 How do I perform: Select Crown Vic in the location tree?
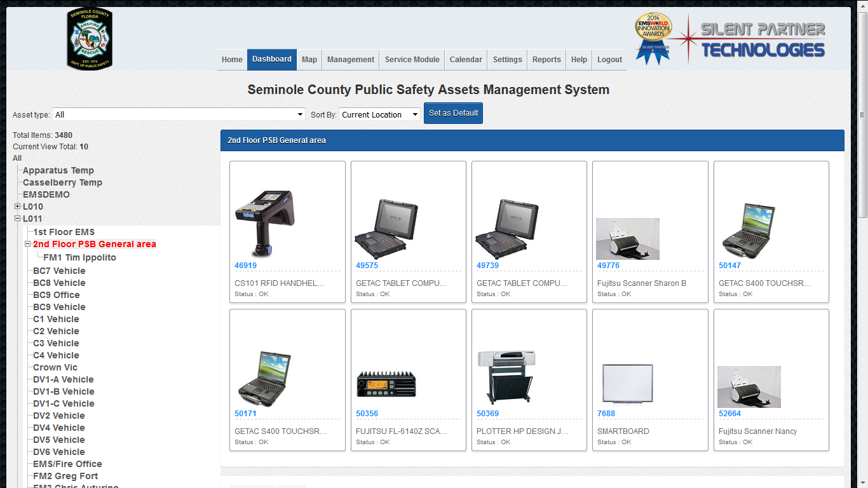tap(55, 367)
